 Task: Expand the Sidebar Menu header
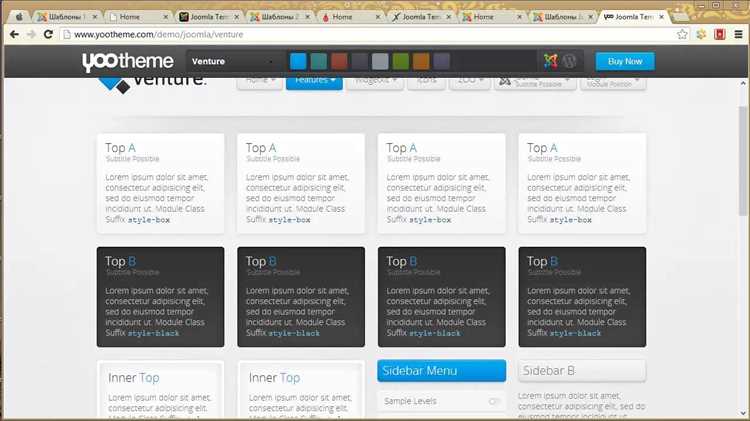(441, 371)
